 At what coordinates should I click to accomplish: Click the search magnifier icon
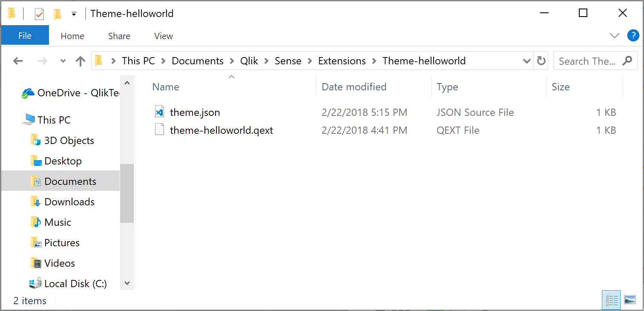[x=627, y=61]
